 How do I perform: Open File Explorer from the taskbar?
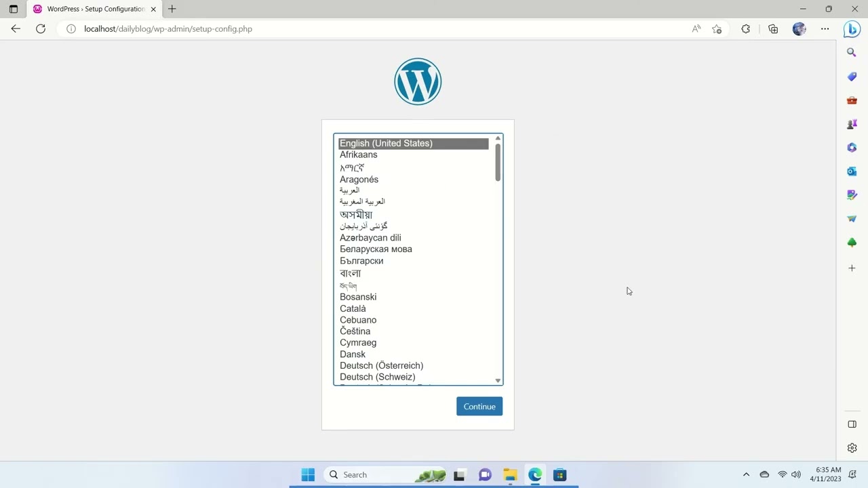tap(510, 474)
